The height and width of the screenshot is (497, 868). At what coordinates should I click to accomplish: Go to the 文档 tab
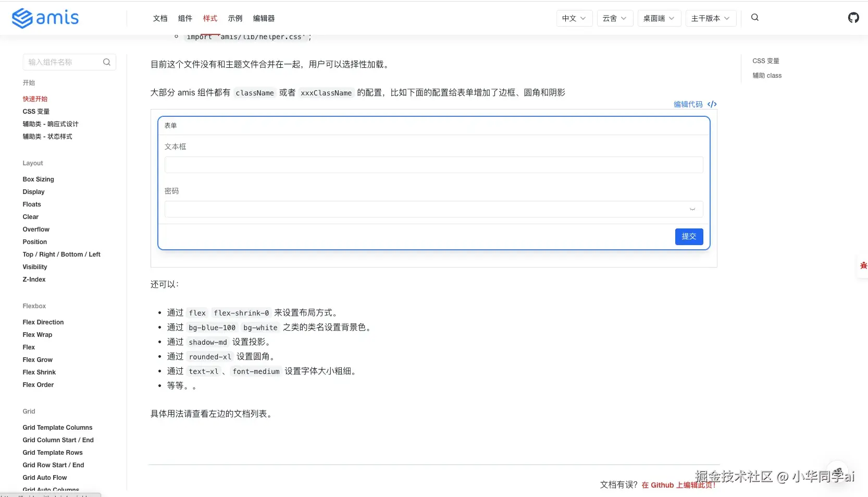coord(160,18)
